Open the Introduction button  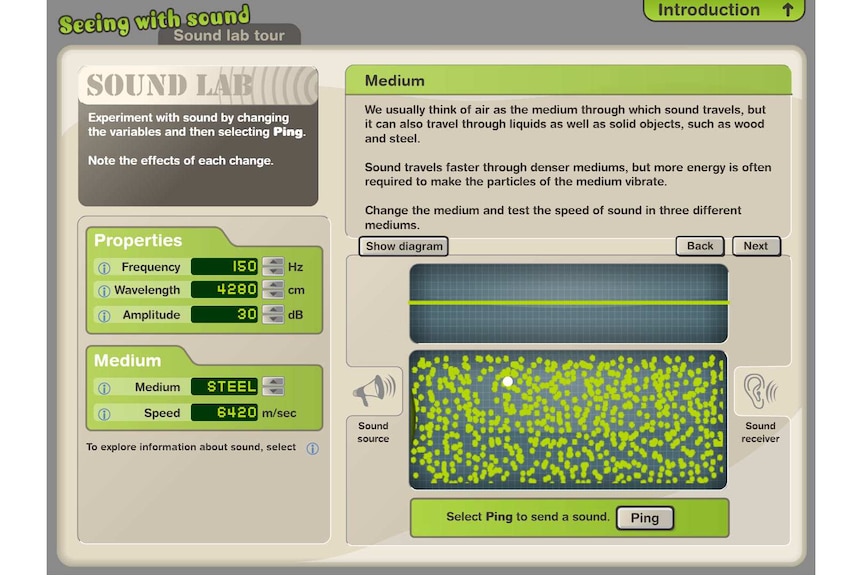tap(723, 10)
